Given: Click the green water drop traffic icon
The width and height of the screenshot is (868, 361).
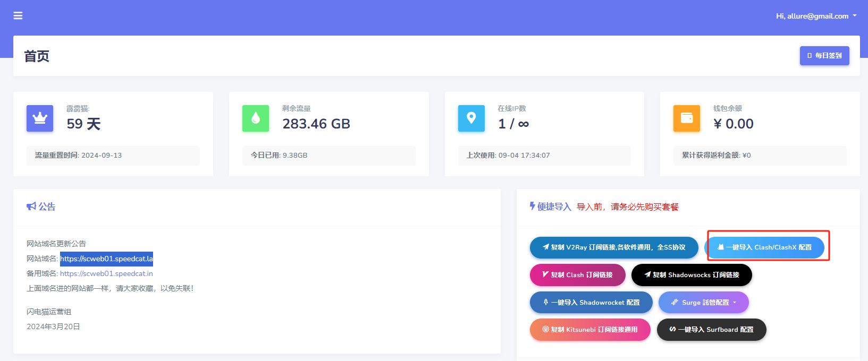Looking at the screenshot, I should point(256,118).
